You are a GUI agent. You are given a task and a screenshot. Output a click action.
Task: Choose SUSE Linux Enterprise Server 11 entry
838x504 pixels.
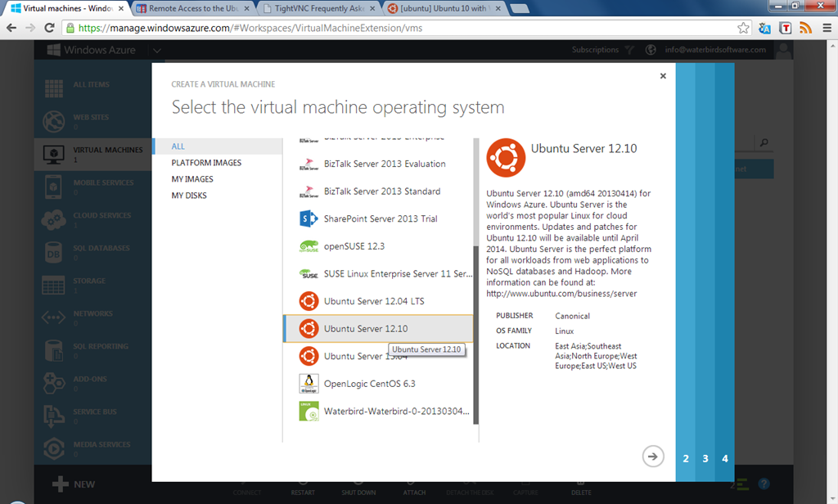(x=378, y=273)
